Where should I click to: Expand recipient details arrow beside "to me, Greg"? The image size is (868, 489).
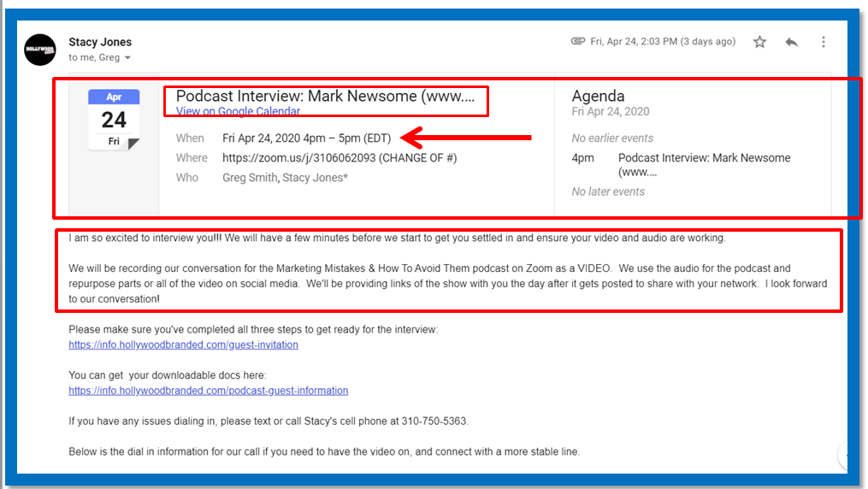coord(128,58)
